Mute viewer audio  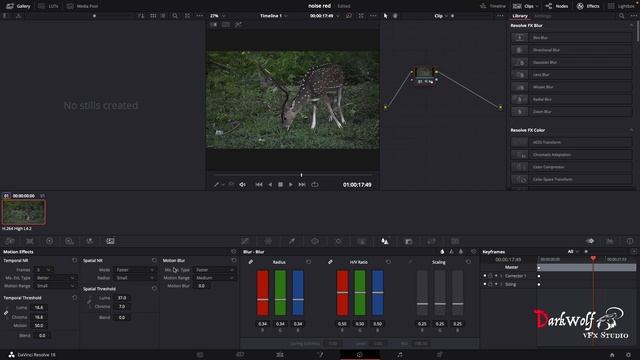click(x=242, y=184)
